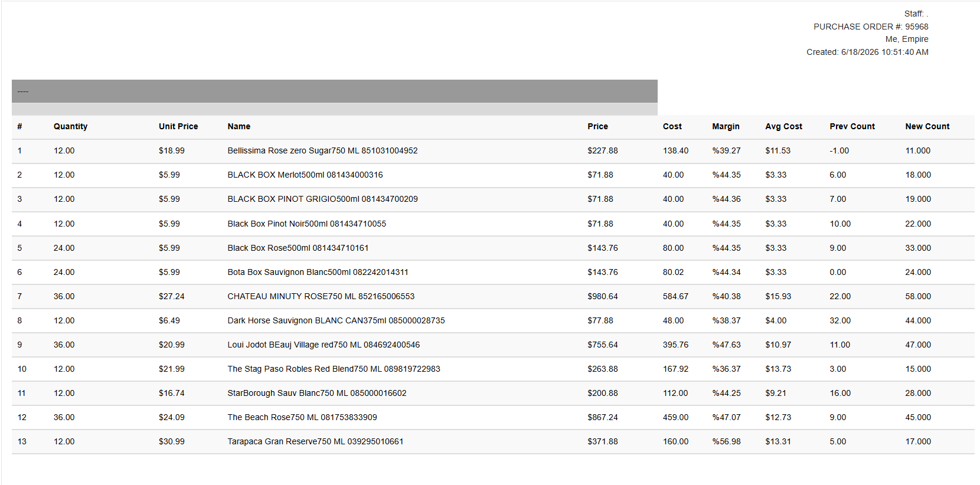The width and height of the screenshot is (980, 485).
Task: Click the Unit Price column header
Action: pyautogui.click(x=178, y=126)
